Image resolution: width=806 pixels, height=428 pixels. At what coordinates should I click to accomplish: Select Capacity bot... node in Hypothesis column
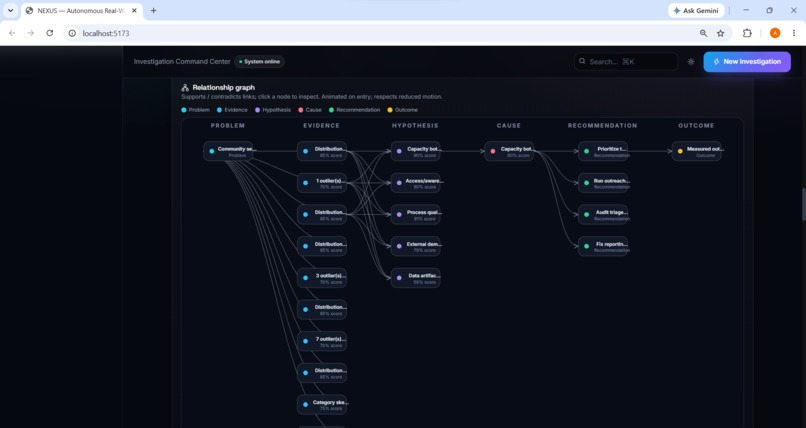[x=415, y=151]
